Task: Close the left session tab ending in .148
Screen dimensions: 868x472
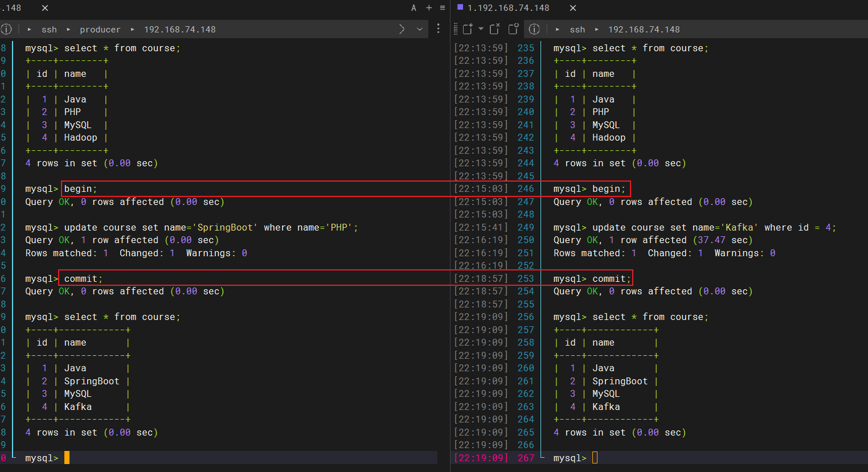Action: pos(45,8)
